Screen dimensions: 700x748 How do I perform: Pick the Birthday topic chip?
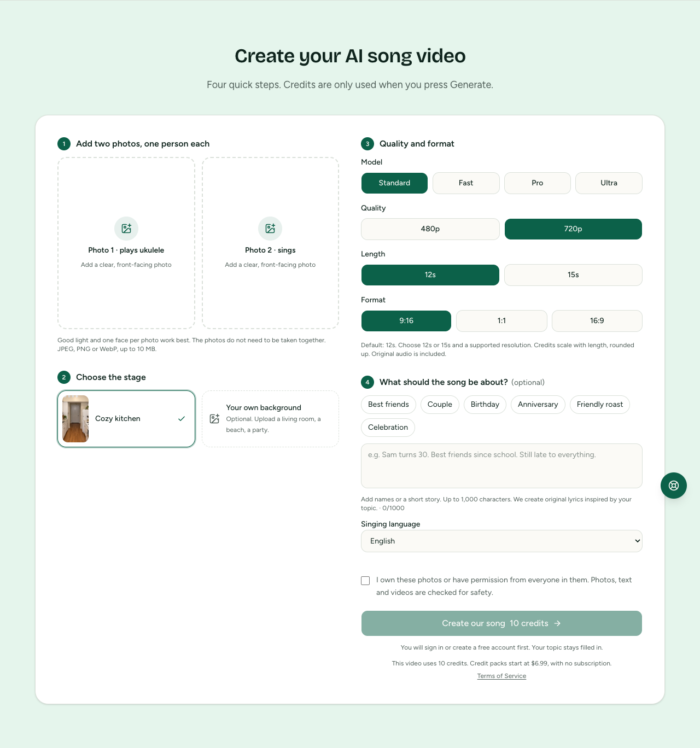pyautogui.click(x=485, y=405)
